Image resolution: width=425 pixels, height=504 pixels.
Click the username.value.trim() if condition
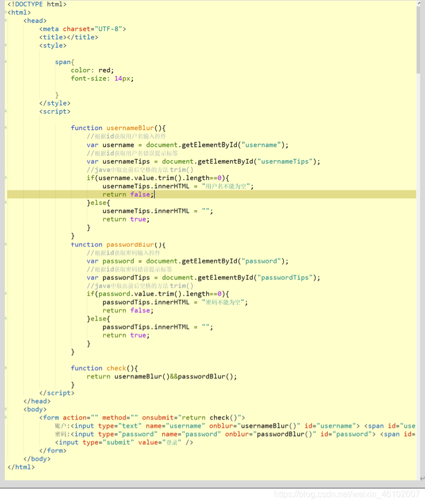pos(158,178)
